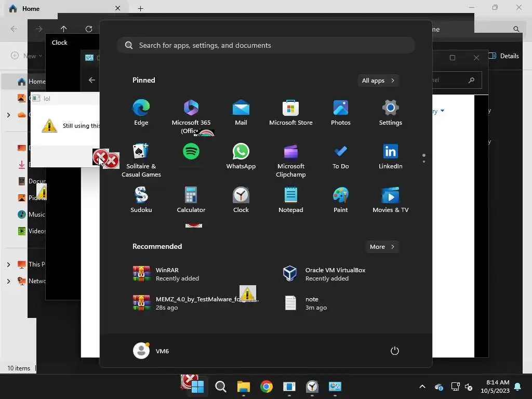Screen dimensions: 532x399
Task: Expand Network tree node
Action: coord(8,281)
